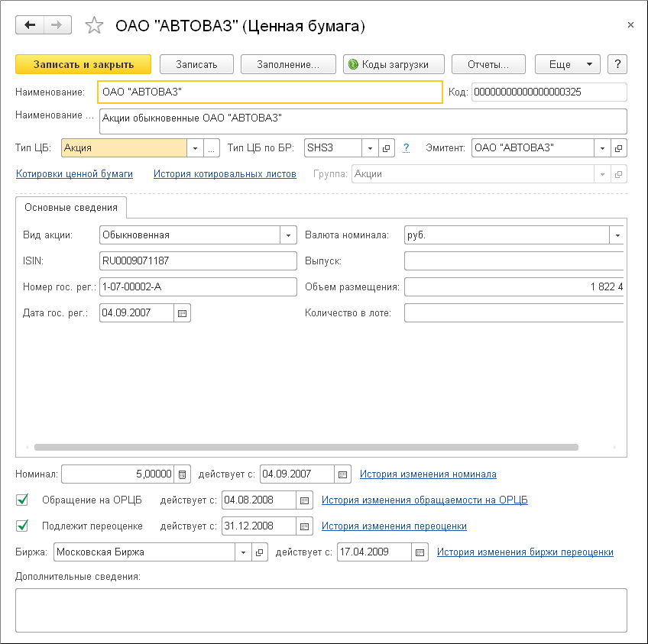Click the full name field Акции обыкновенные
The height and width of the screenshot is (644, 648).
[363, 121]
